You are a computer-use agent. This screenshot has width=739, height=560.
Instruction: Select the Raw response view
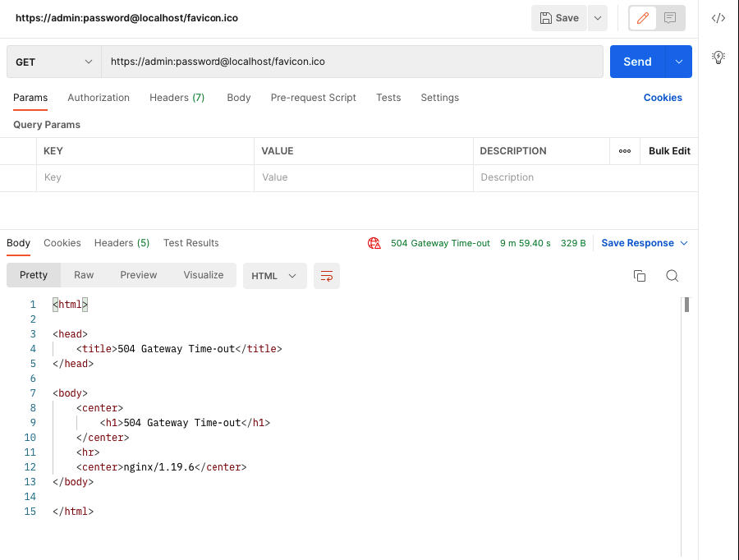83,275
